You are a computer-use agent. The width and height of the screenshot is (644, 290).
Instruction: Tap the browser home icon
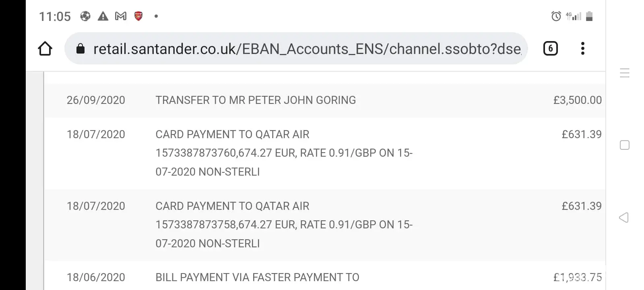point(45,49)
